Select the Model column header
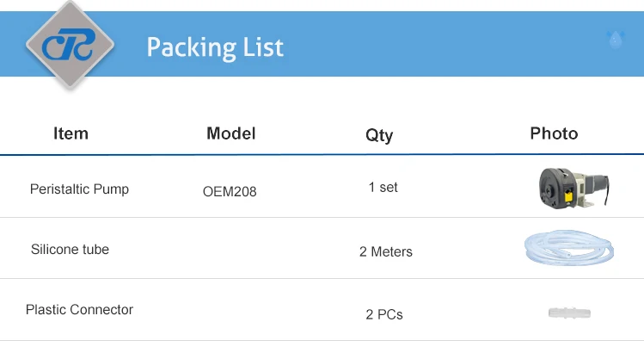644x353 pixels. [x=230, y=133]
